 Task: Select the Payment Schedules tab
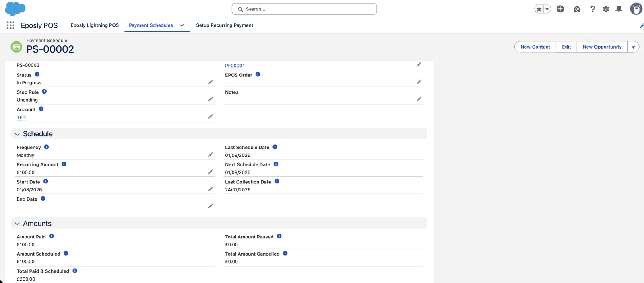coord(151,25)
